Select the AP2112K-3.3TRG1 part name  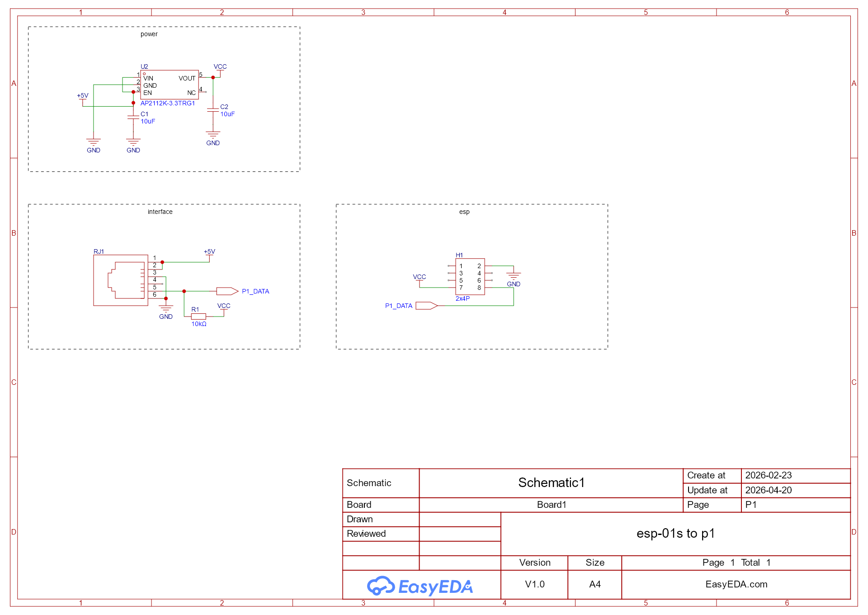(x=168, y=103)
